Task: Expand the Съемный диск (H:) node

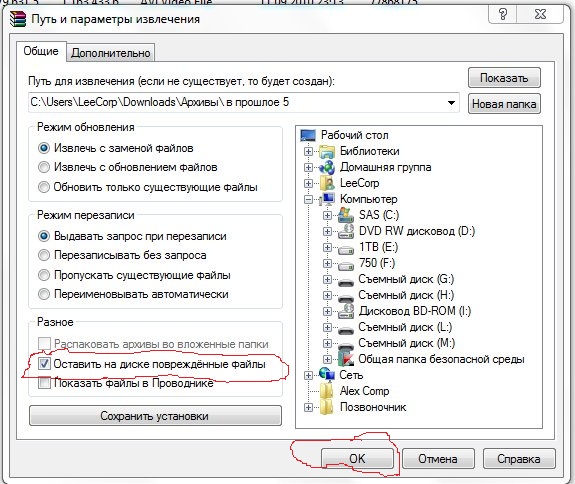Action: pos(327,296)
